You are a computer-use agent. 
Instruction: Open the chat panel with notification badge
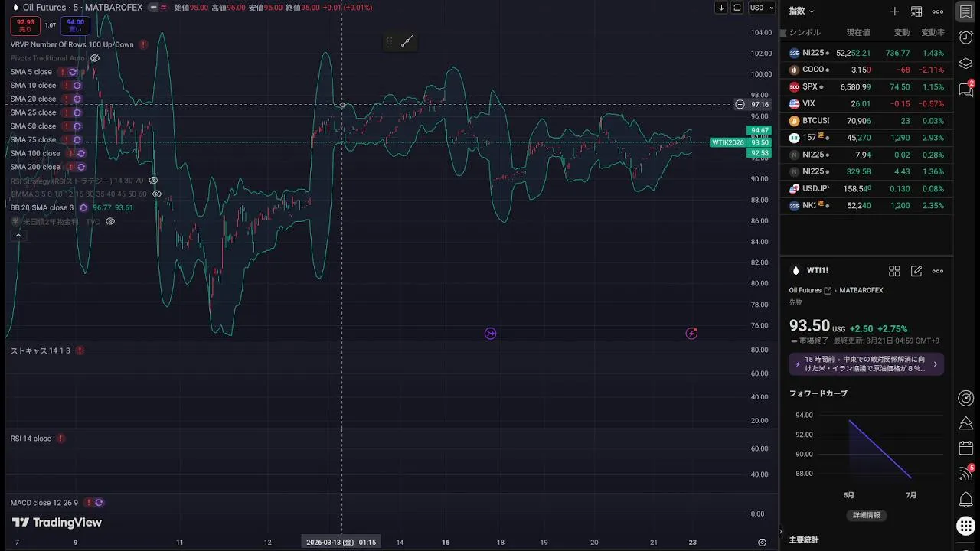point(965,89)
